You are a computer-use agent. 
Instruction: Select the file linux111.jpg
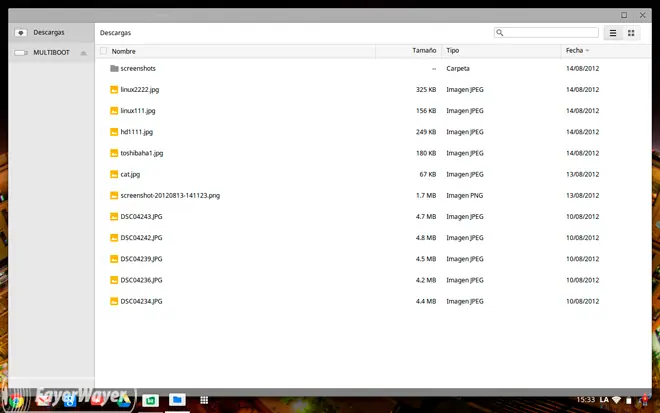click(x=138, y=111)
